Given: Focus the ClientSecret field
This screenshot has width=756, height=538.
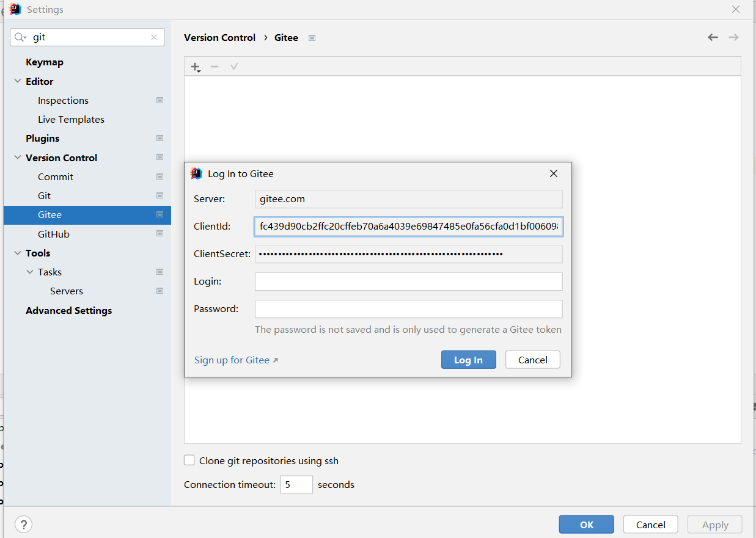Looking at the screenshot, I should [408, 254].
